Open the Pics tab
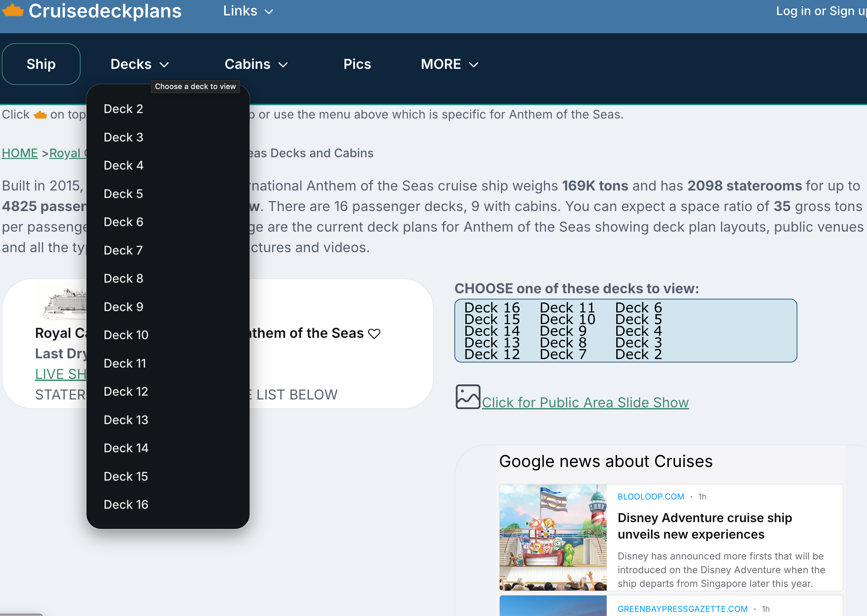Image resolution: width=867 pixels, height=616 pixels. (x=357, y=64)
